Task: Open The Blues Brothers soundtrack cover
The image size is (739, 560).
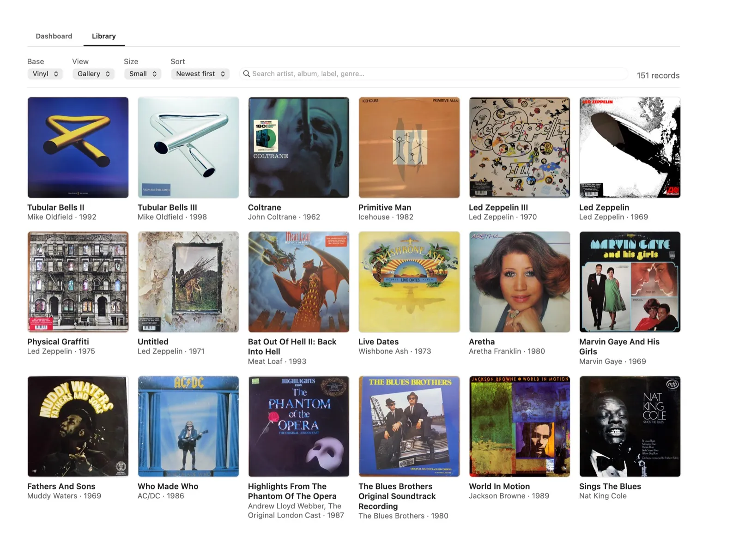Action: 409,427
